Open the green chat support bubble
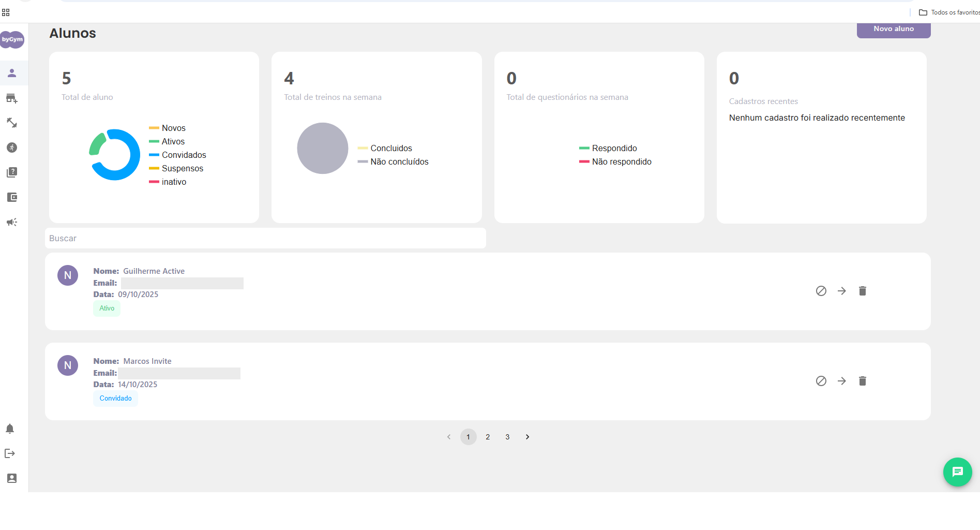 coord(957,472)
